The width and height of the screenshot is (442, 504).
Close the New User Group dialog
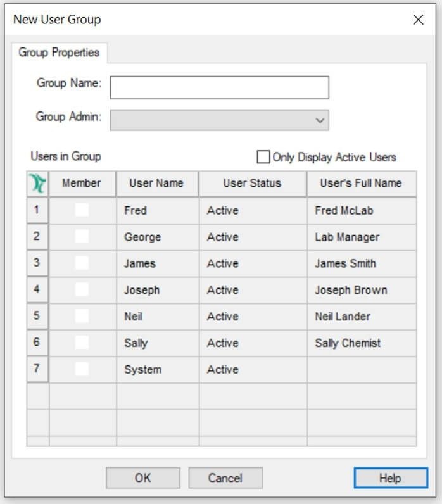(418, 20)
